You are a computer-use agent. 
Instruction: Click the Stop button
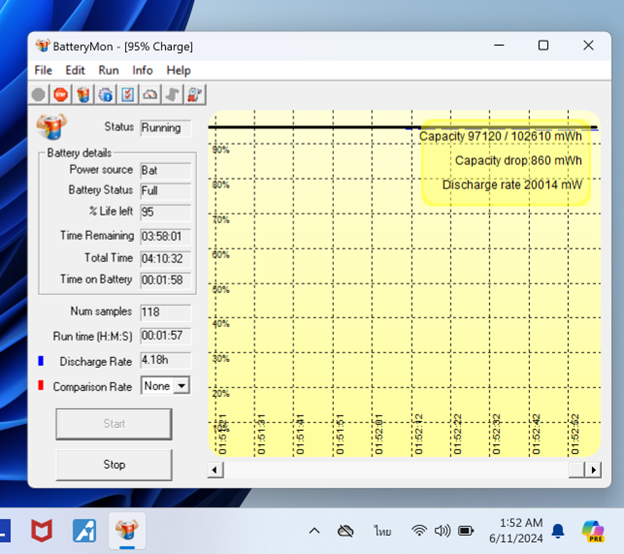pyautogui.click(x=114, y=465)
